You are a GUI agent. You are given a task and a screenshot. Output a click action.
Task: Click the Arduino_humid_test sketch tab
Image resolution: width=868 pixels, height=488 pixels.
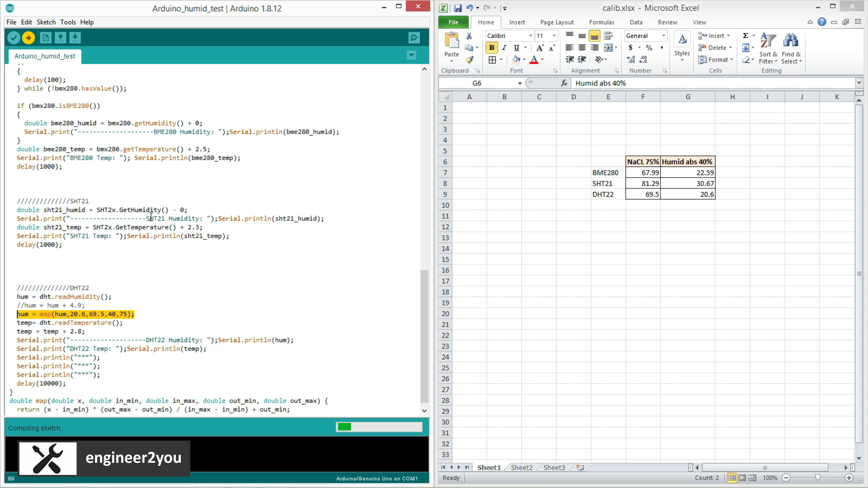[x=45, y=56]
